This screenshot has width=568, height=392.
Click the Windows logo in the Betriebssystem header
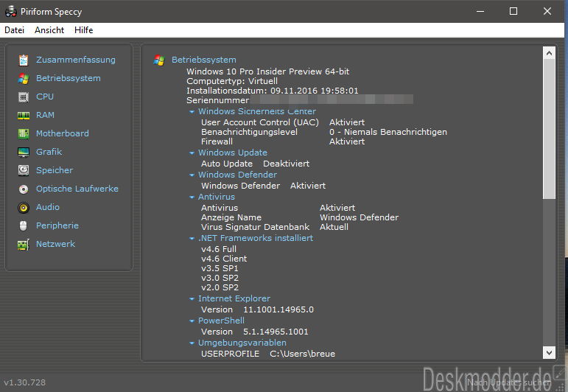(159, 60)
